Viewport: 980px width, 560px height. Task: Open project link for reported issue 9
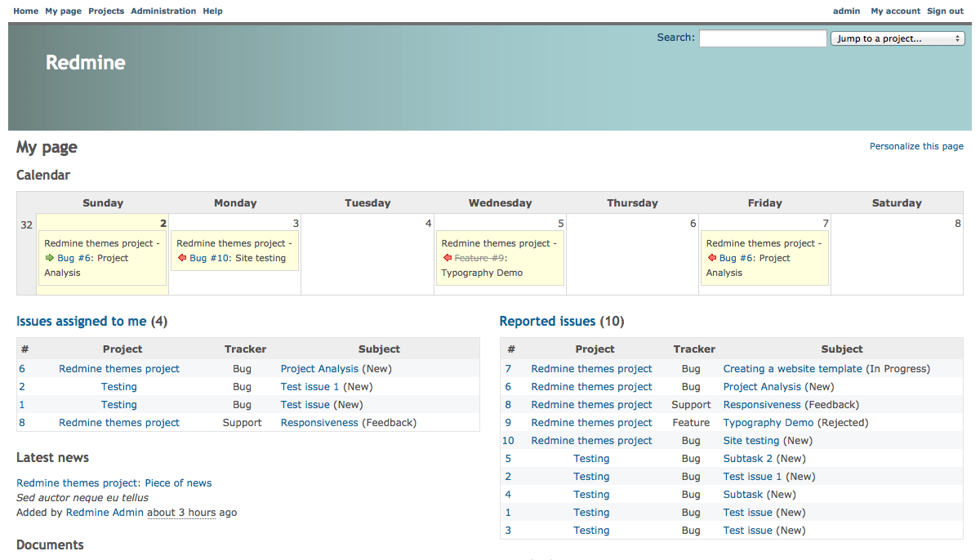click(592, 423)
